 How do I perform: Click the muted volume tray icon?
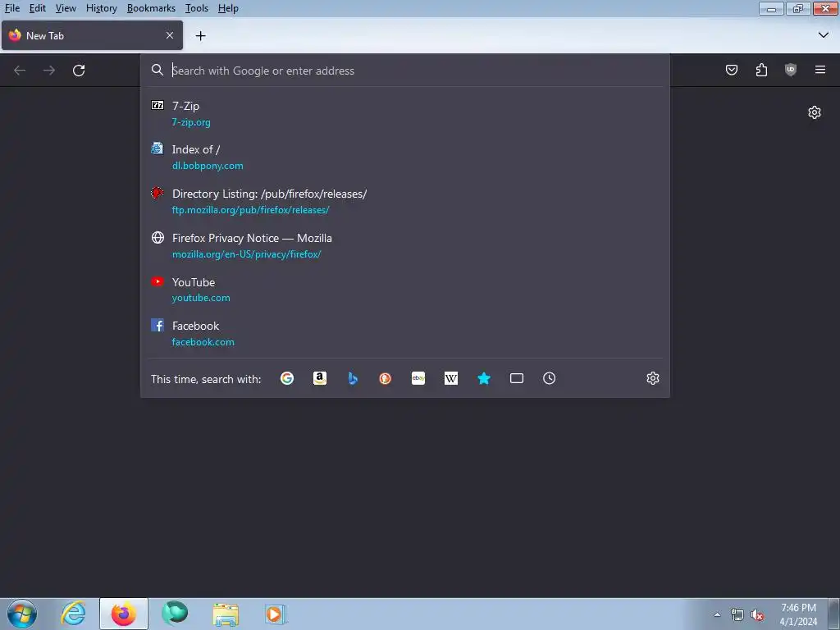(756, 615)
